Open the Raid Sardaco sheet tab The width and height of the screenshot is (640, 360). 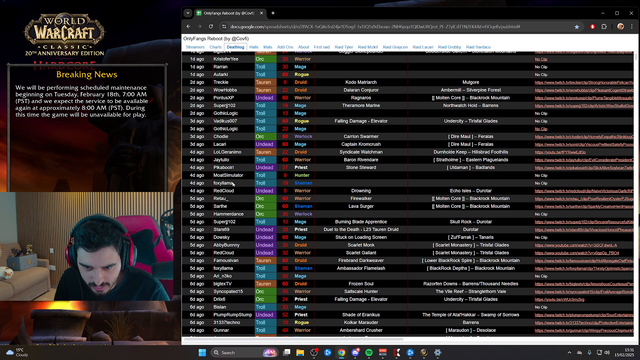(x=478, y=47)
